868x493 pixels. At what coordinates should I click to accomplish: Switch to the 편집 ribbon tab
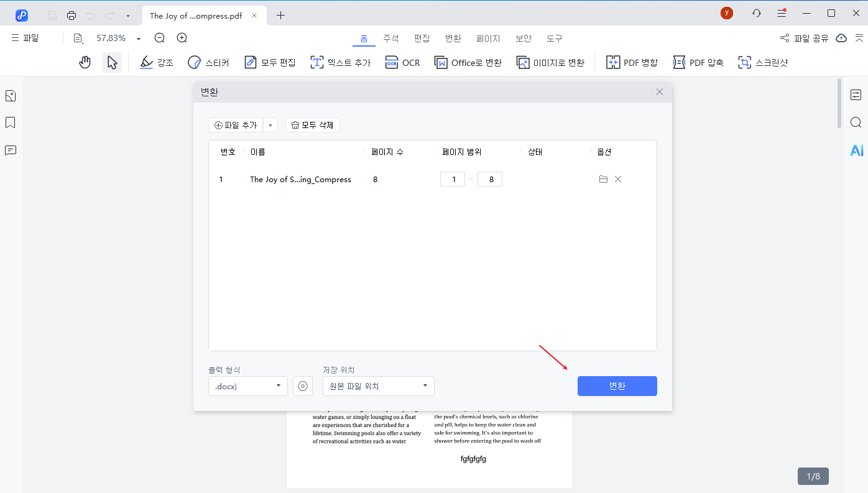tap(422, 38)
